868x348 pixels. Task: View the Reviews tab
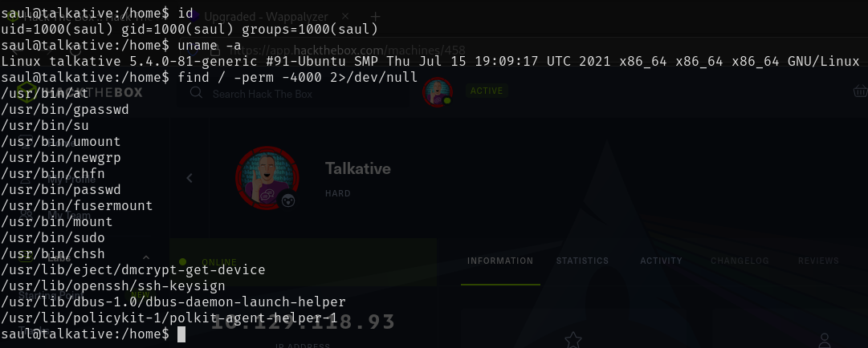tap(818, 261)
